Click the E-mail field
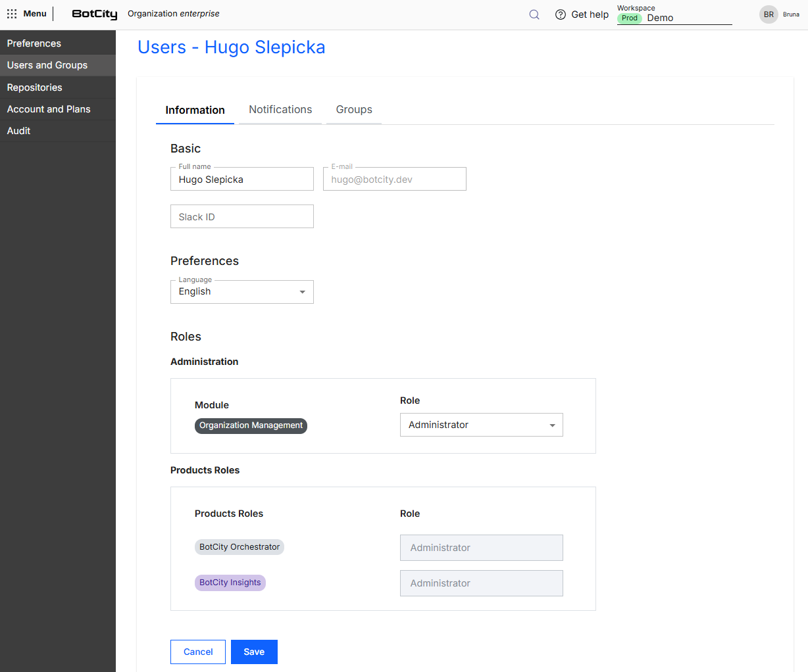Image resolution: width=808 pixels, height=672 pixels. pos(395,179)
